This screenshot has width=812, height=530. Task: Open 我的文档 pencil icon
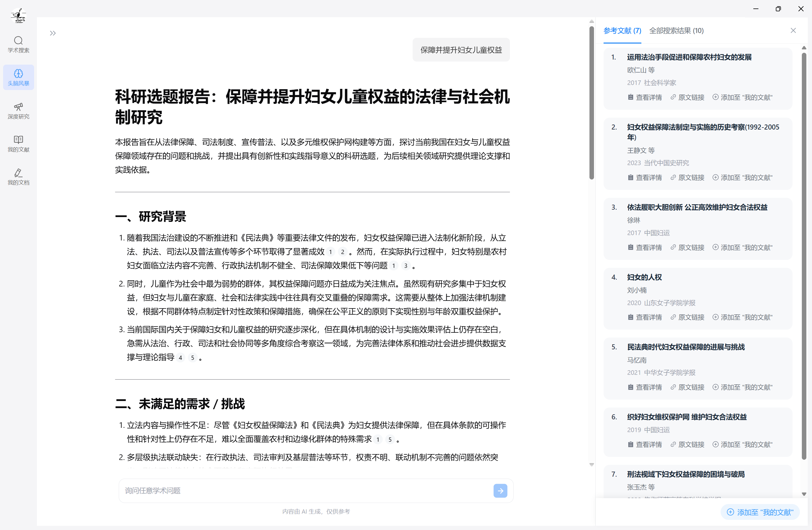18,177
